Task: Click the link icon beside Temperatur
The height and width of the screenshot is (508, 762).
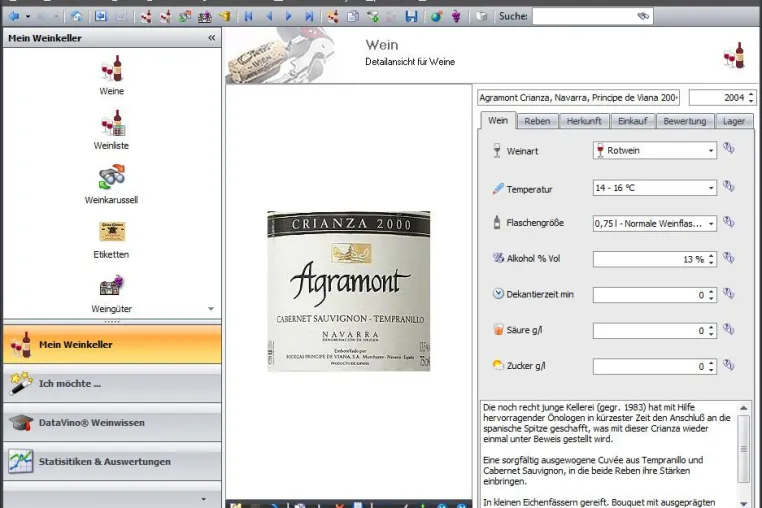Action: pyautogui.click(x=728, y=186)
